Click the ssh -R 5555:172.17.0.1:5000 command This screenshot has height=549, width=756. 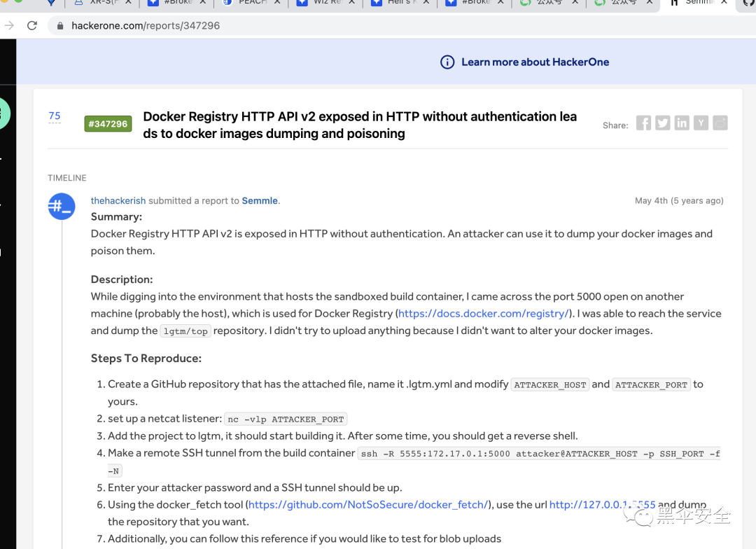[x=539, y=454]
